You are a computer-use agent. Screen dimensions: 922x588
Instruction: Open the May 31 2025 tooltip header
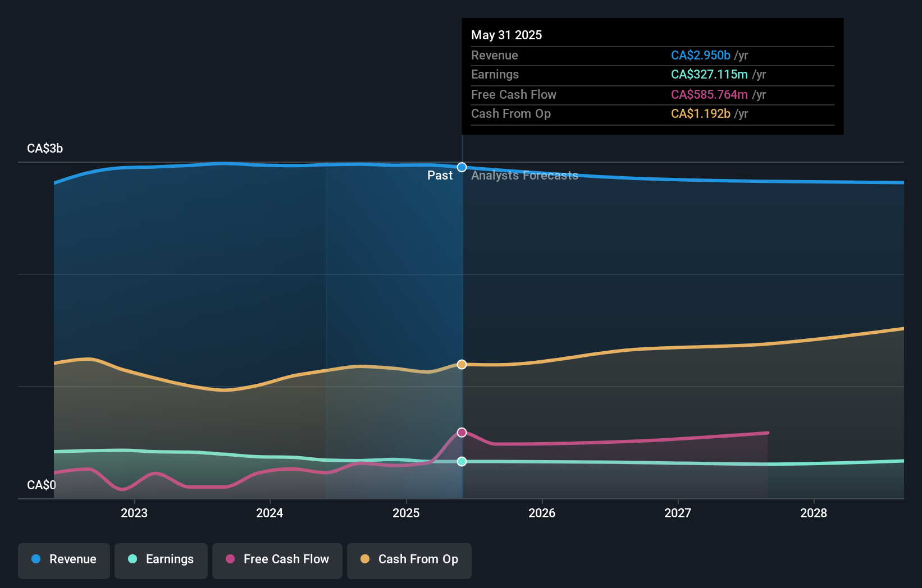[x=506, y=35]
